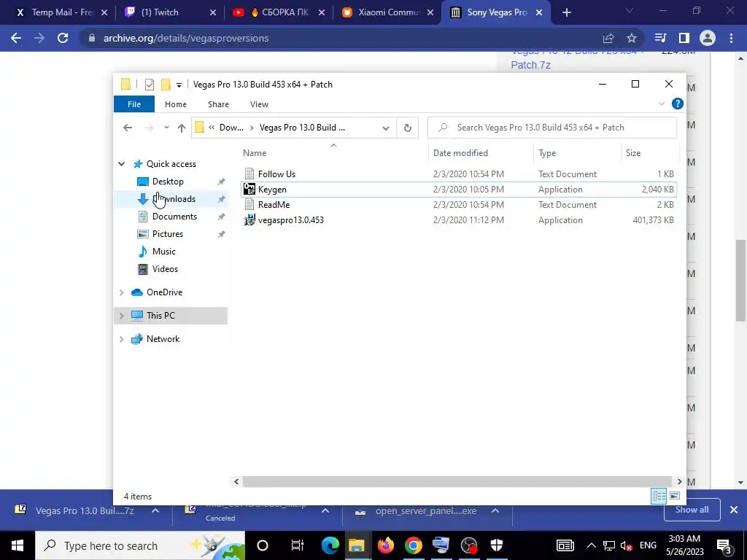The height and width of the screenshot is (560, 747).
Task: Expand the Explorer ribbon chevron
Action: 661,104
